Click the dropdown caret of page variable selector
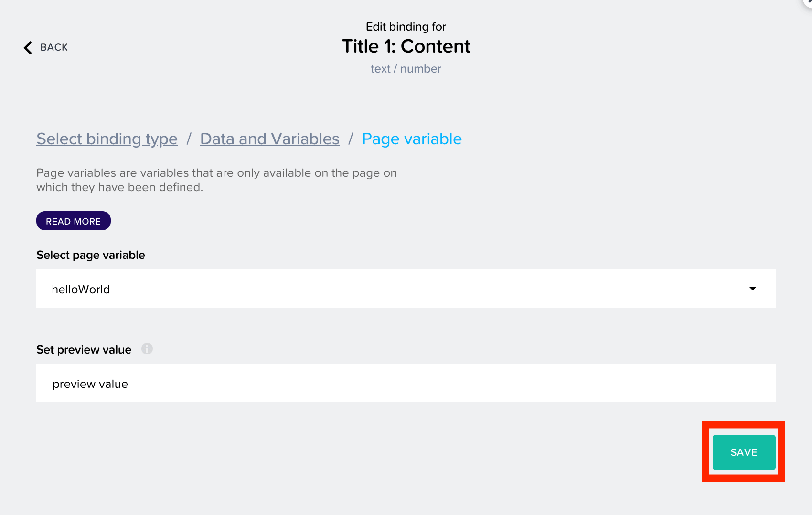The height and width of the screenshot is (515, 812). tap(753, 289)
